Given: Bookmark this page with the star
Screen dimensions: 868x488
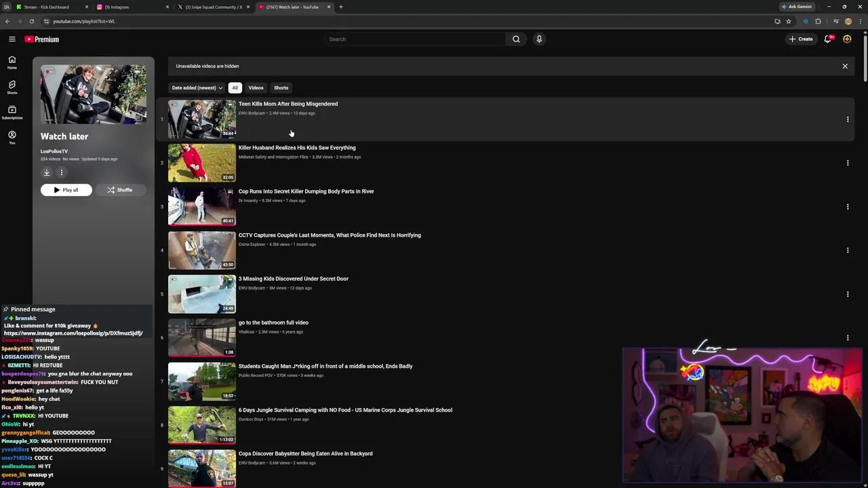Looking at the screenshot, I should (788, 21).
